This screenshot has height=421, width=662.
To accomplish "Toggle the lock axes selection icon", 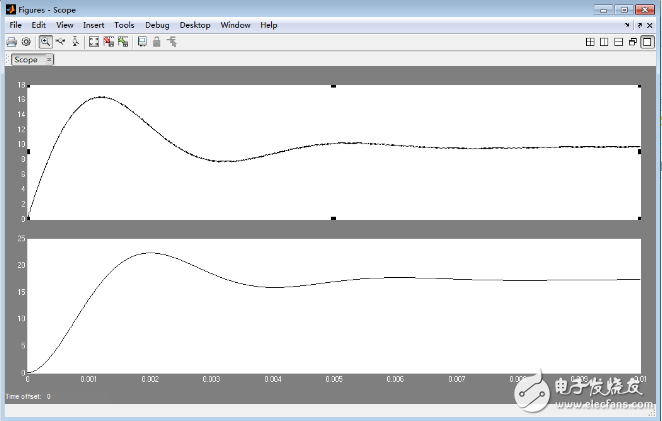I will tap(157, 42).
